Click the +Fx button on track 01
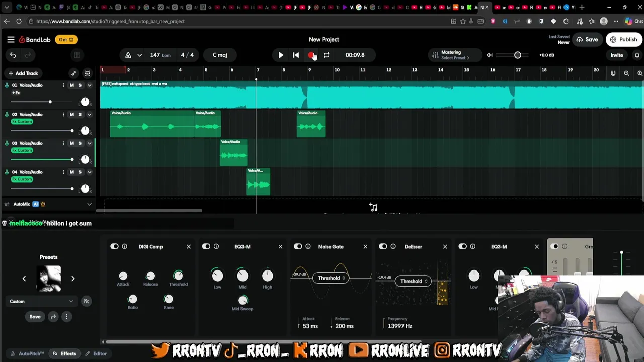Image resolution: width=644 pixels, height=362 pixels. (x=17, y=93)
